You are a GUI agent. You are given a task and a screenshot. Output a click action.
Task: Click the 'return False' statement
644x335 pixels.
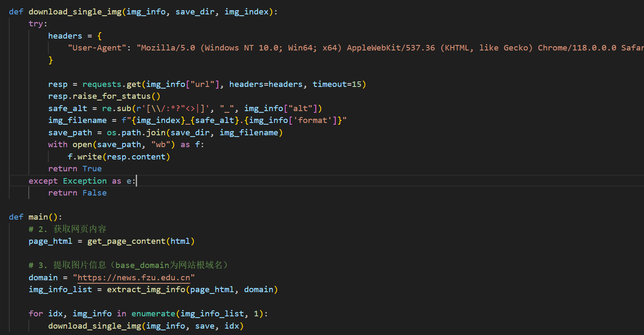coord(78,193)
